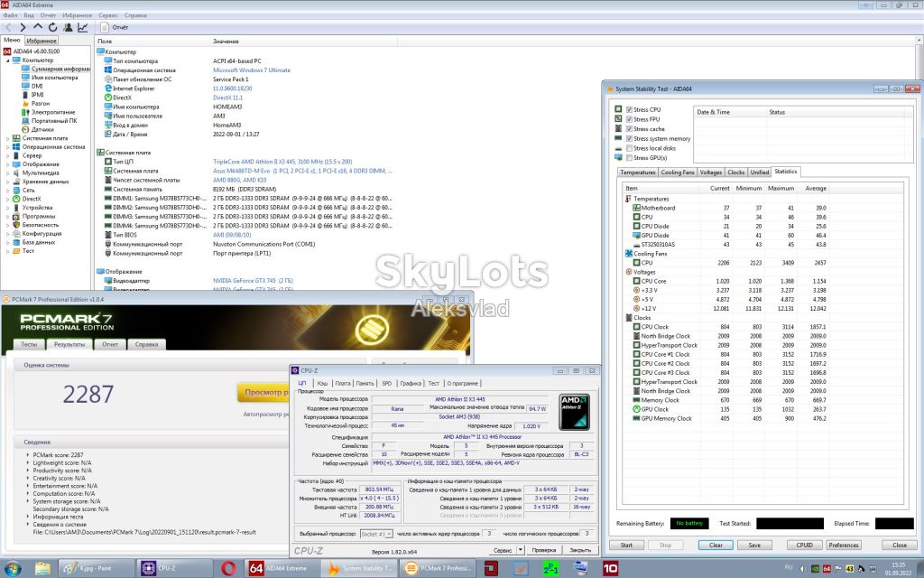Expand the DirectX tree node
Screen dimensions: 924x578
pyautogui.click(x=7, y=199)
